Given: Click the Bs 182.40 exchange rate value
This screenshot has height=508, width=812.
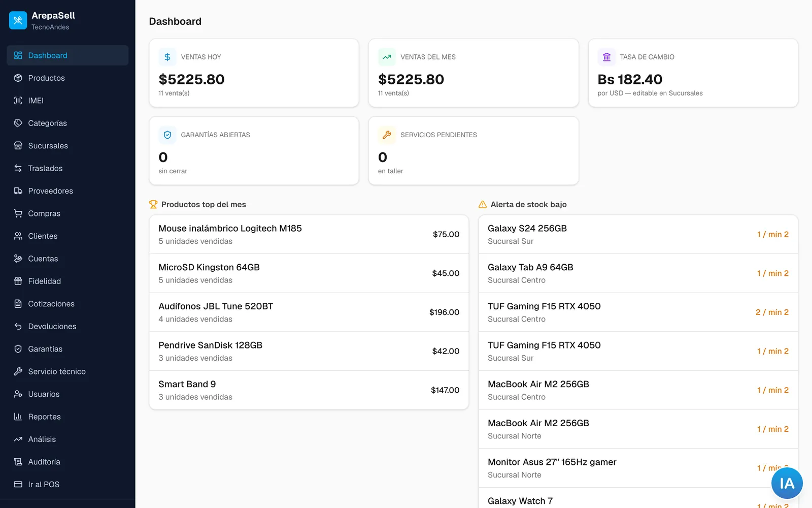Looking at the screenshot, I should click(x=630, y=79).
